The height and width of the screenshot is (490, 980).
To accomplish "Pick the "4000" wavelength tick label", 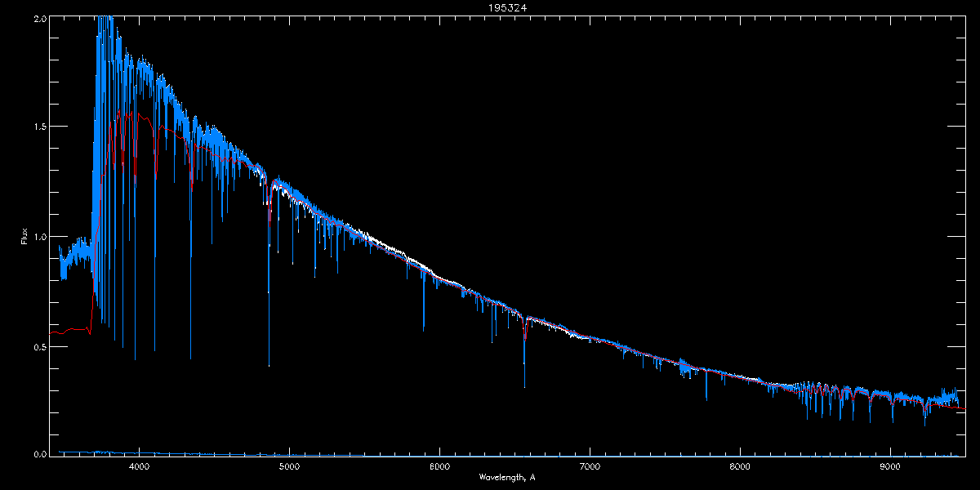I will [x=139, y=467].
